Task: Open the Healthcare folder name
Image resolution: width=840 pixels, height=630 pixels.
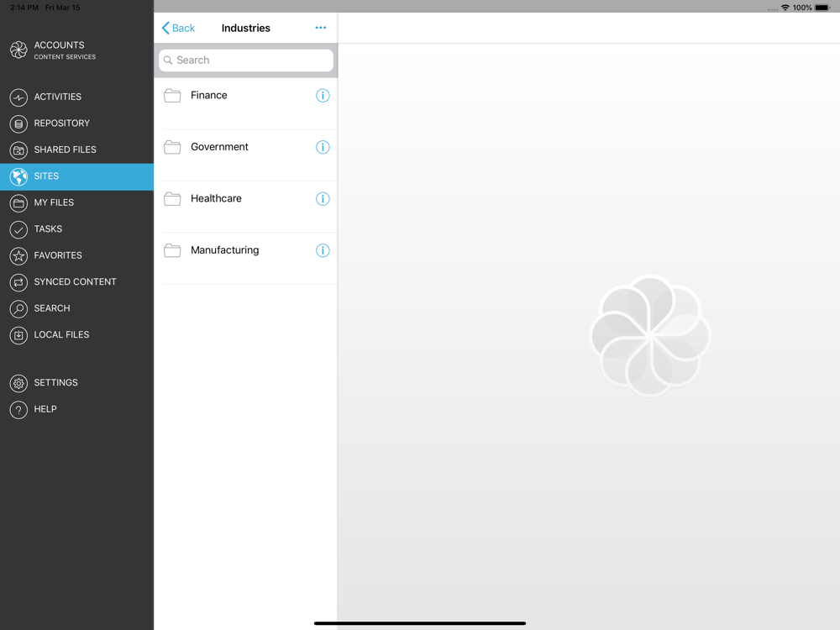Action: tap(217, 199)
